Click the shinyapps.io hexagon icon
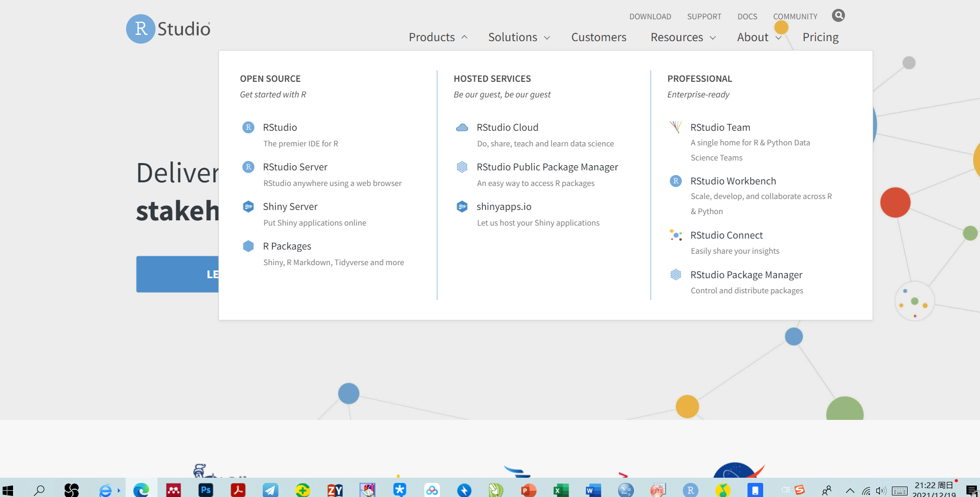This screenshot has width=980, height=497. click(462, 206)
